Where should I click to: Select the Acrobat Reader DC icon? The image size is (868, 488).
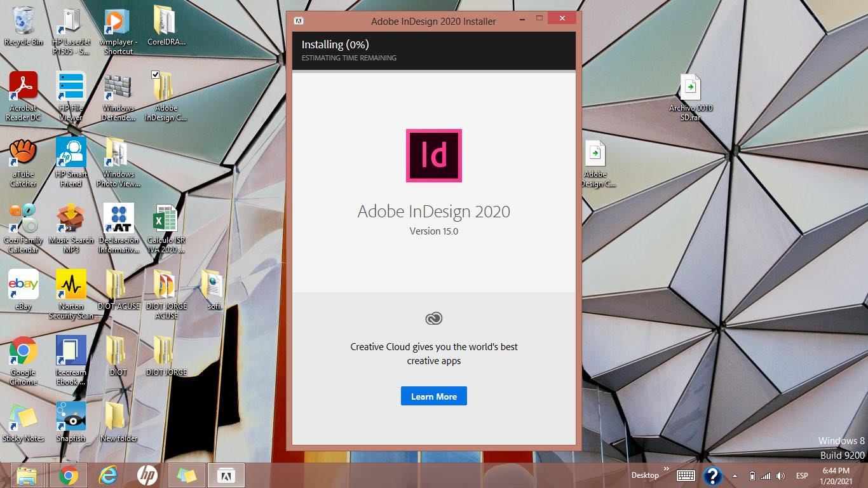tap(24, 96)
